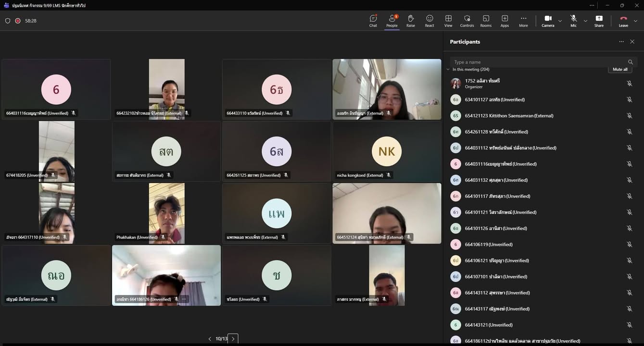This screenshot has height=346, width=644.
Task: Open the React emoji menu
Action: tap(429, 21)
